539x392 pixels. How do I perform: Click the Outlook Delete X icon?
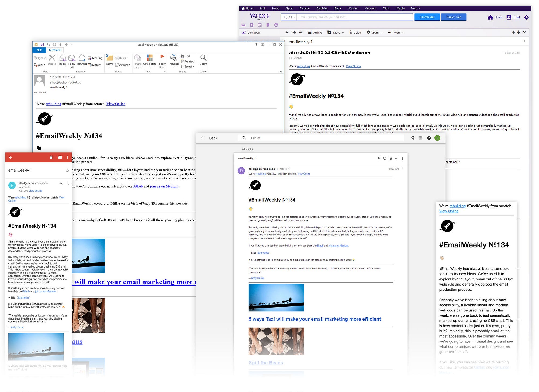[52, 60]
